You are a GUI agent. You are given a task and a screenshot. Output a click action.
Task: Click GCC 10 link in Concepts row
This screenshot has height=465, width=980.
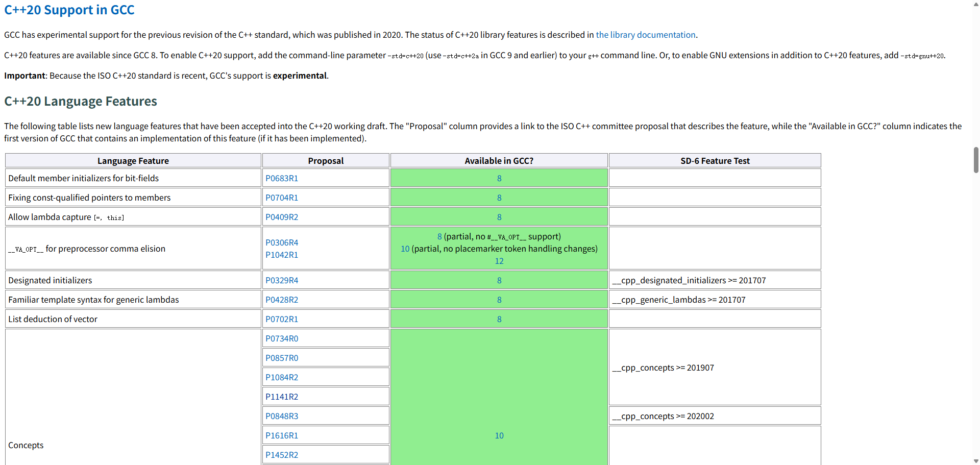click(x=499, y=435)
